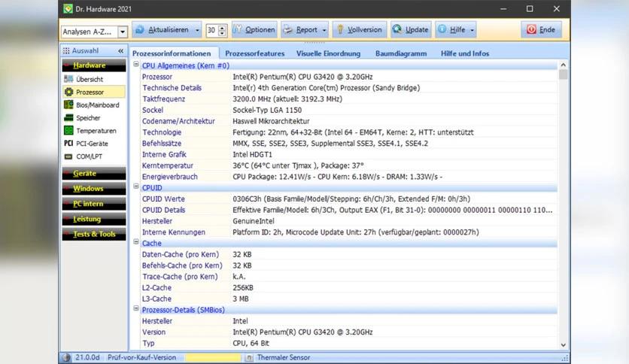Click the vertical scrollbar down arrow
Screen dimensions: 629x364
pos(564,345)
